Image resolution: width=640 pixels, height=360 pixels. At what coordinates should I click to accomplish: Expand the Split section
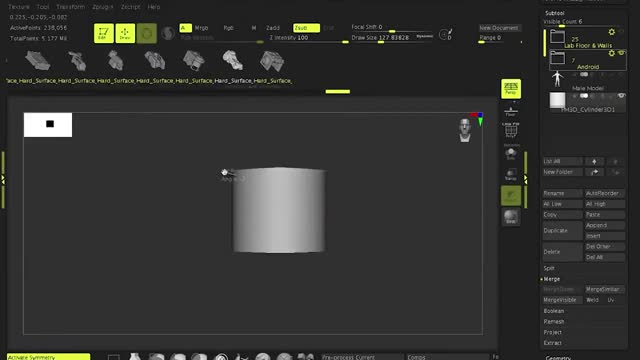549,268
